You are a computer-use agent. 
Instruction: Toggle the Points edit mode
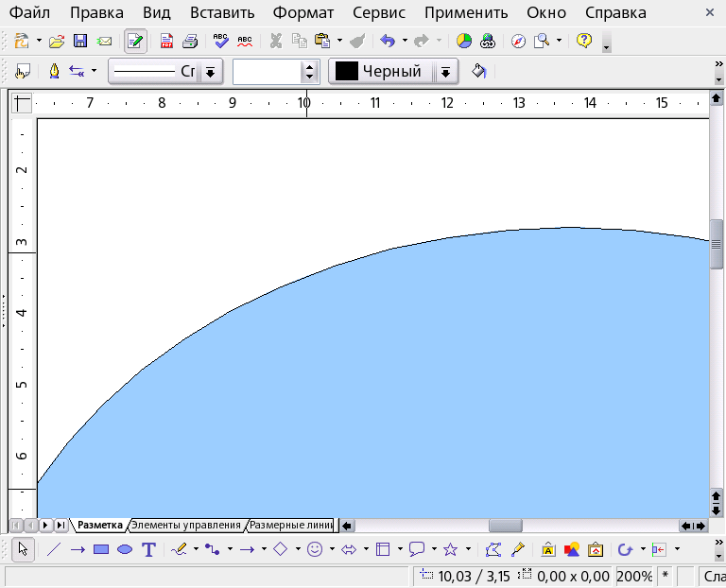pos(493,549)
